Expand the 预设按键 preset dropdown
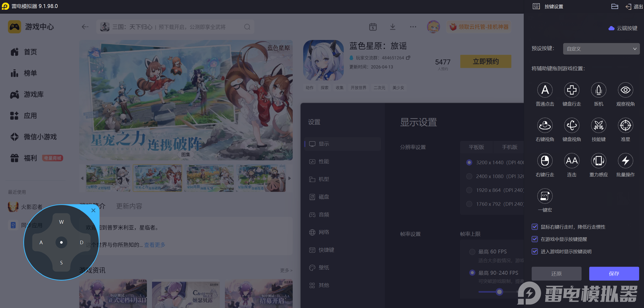This screenshot has height=308, width=644. [x=601, y=49]
